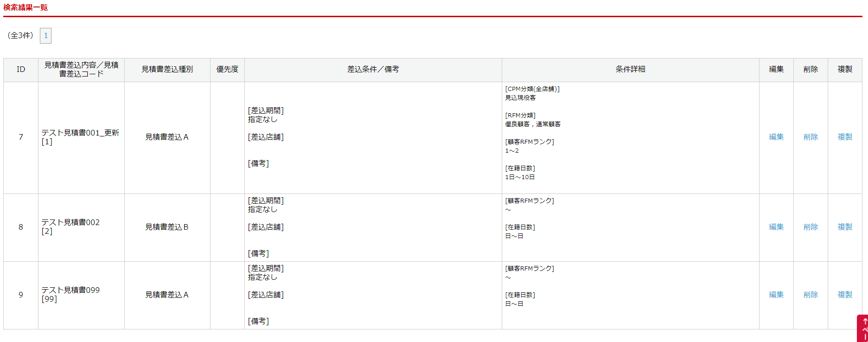Click the 優先度 column header
868x342 pixels.
click(x=227, y=70)
